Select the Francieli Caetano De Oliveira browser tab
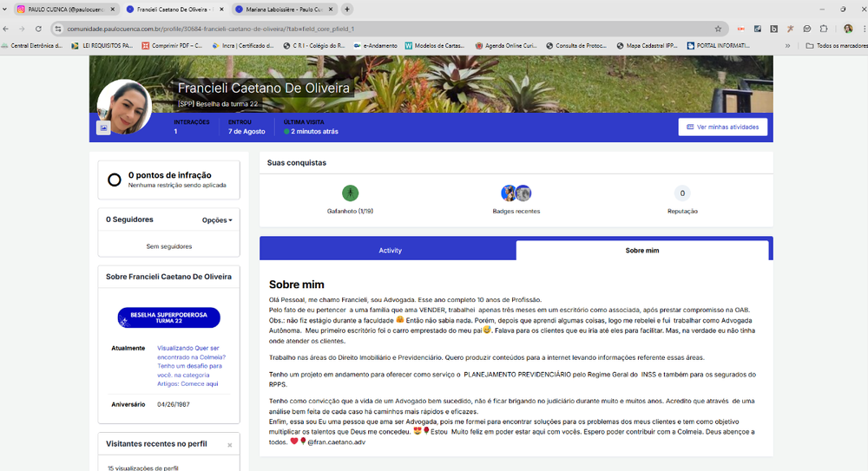The height and width of the screenshot is (471, 868). coord(175,10)
